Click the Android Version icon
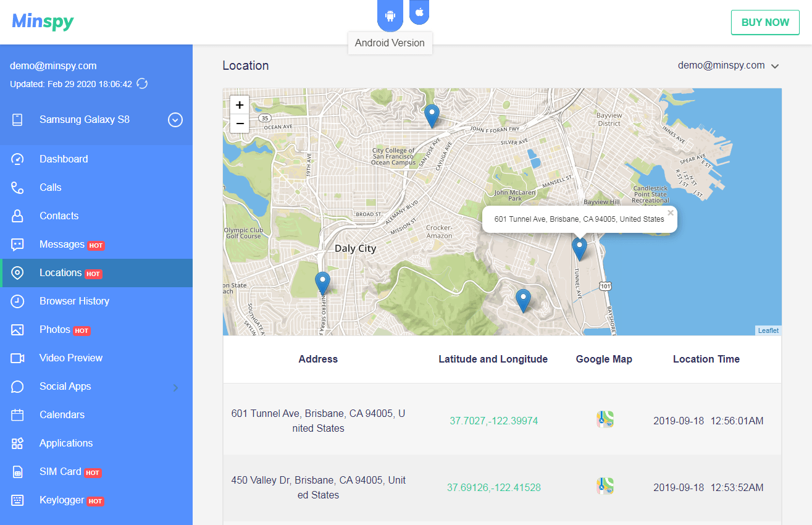 point(390,15)
